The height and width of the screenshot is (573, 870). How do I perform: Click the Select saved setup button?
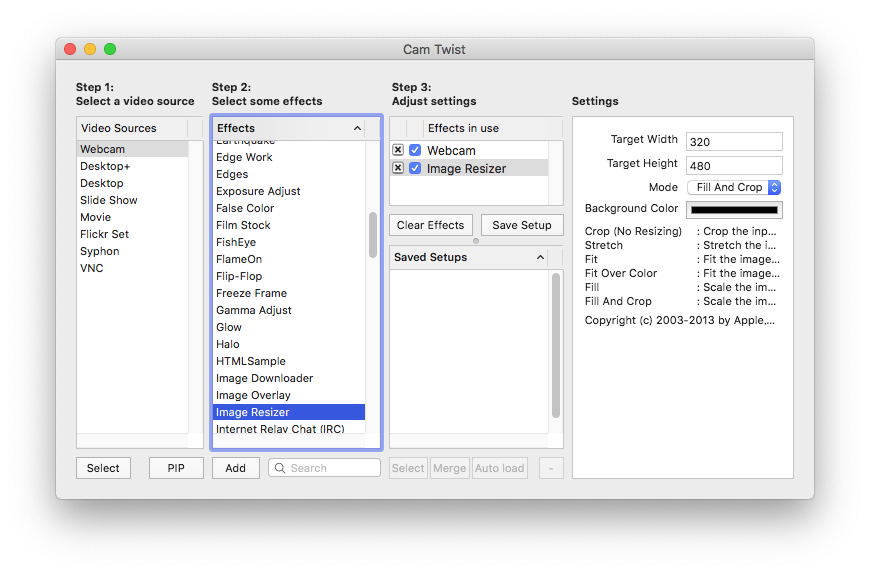coord(408,468)
